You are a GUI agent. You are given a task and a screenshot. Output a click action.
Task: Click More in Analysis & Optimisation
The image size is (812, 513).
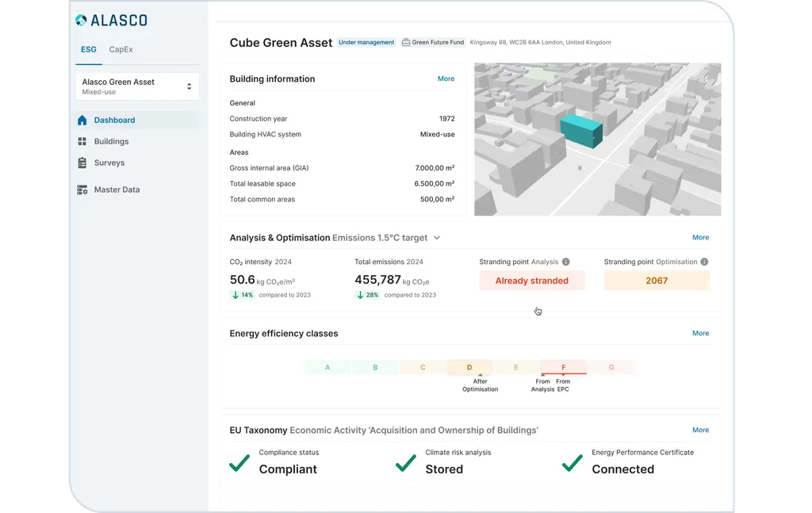[x=701, y=238]
